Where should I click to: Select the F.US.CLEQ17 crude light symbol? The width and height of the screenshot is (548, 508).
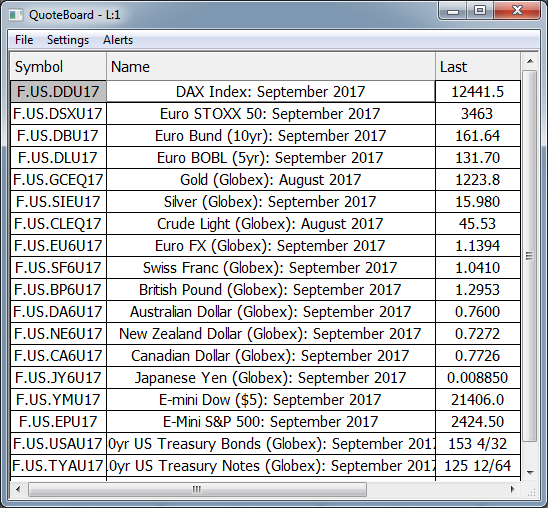click(x=58, y=224)
